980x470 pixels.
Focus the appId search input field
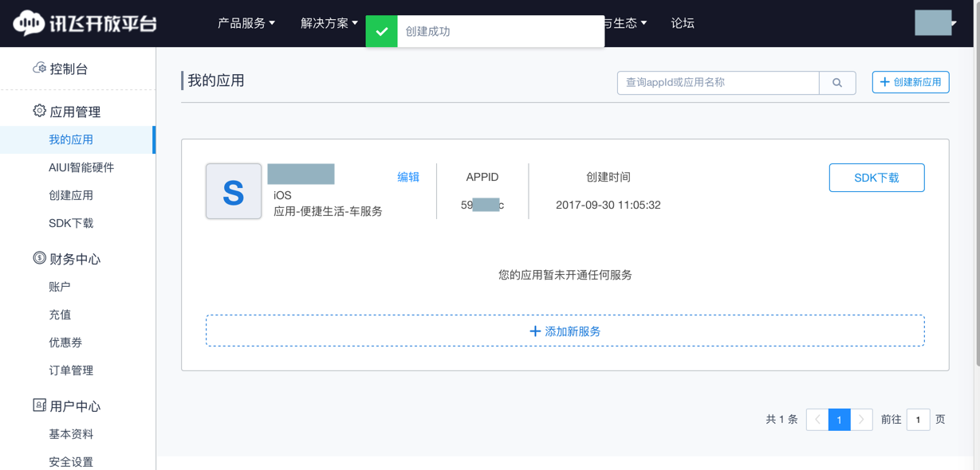[718, 83]
